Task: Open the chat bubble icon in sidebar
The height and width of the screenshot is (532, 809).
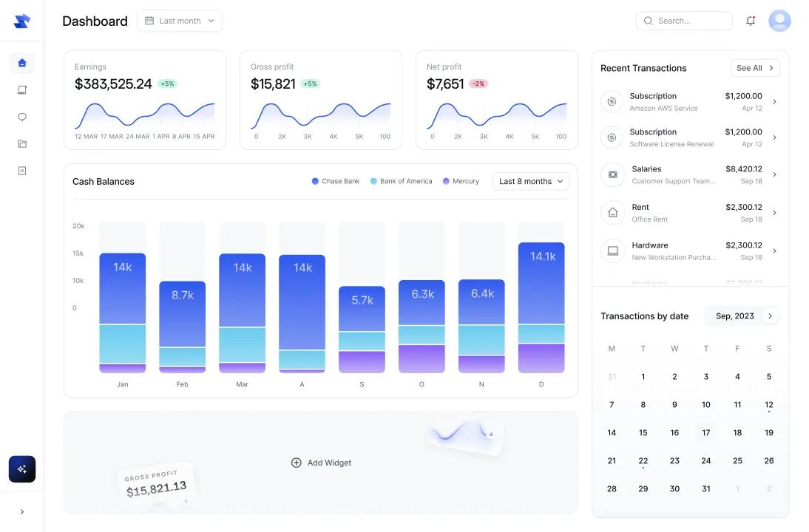Action: 22,117
